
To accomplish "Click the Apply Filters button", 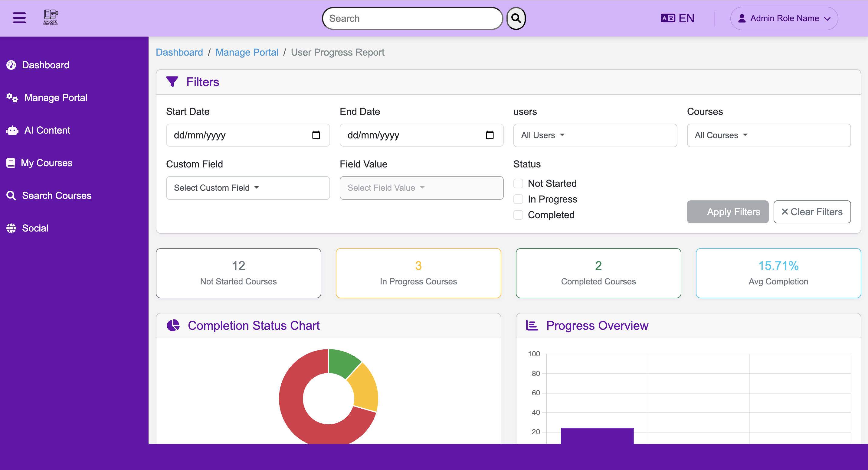I will pos(728,212).
